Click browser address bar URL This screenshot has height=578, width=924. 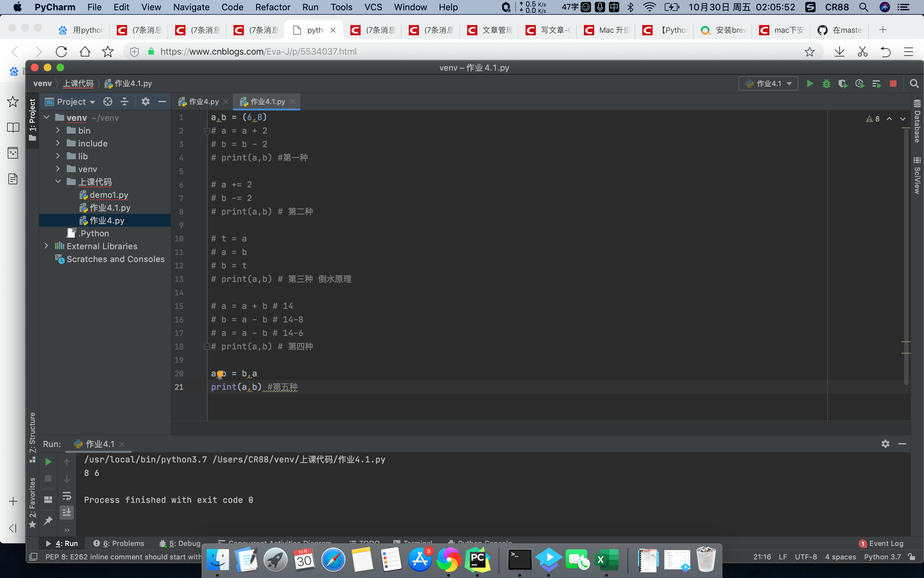click(259, 51)
